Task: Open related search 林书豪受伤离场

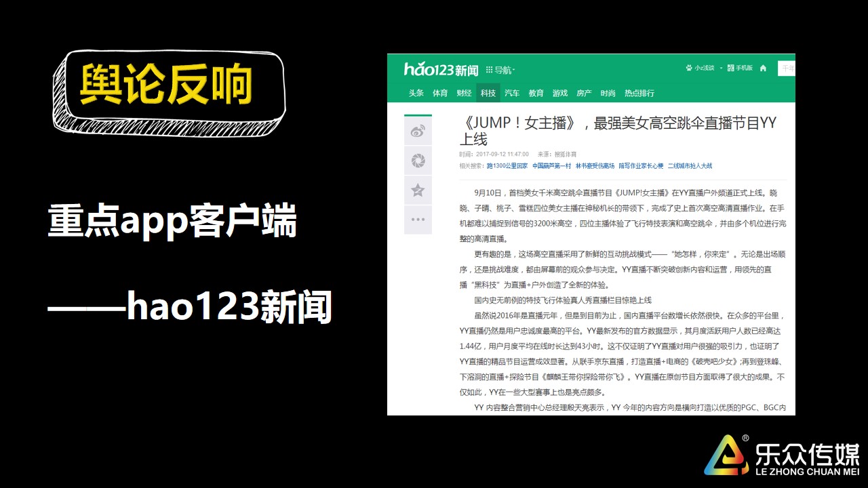Action: click(x=595, y=165)
